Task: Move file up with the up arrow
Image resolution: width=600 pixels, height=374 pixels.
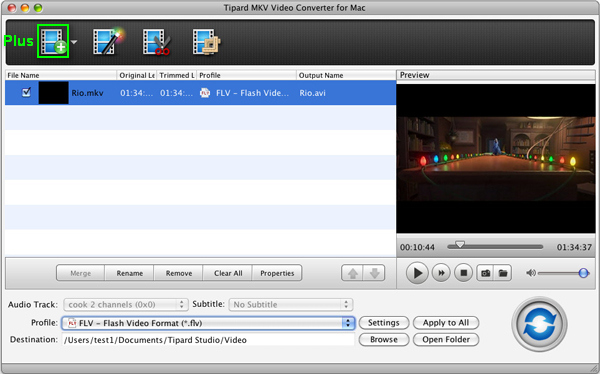Action: [352, 273]
